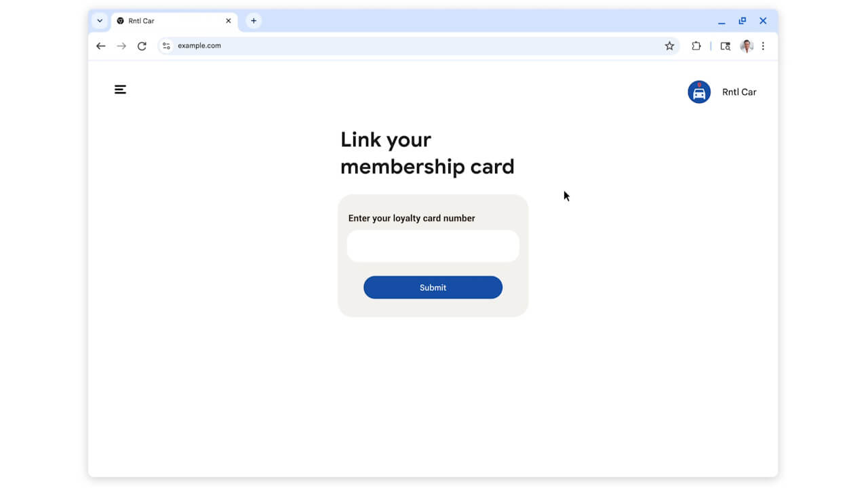
Task: Click the forward navigation arrow
Action: point(121,46)
